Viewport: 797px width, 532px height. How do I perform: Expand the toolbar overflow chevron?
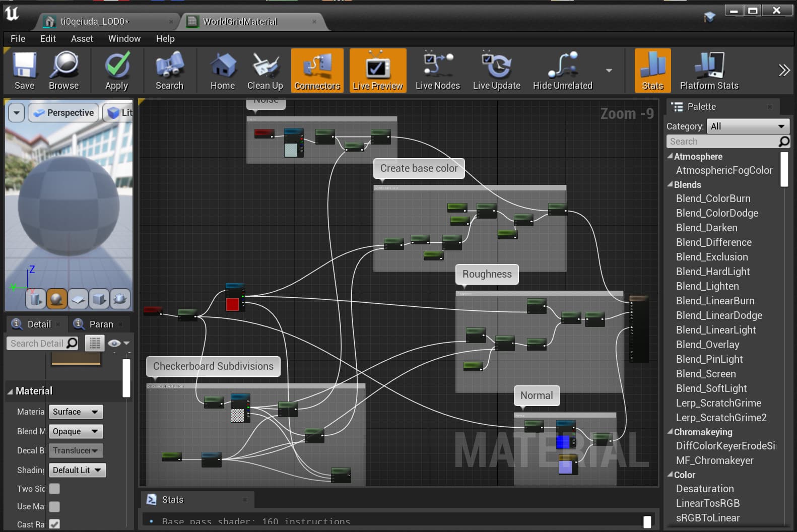pyautogui.click(x=784, y=70)
